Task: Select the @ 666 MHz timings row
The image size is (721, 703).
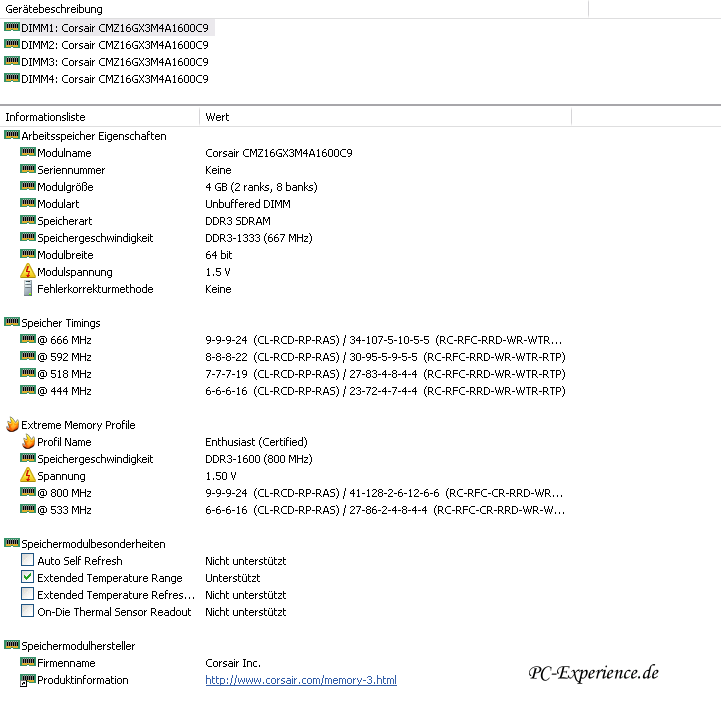Action: 65,340
